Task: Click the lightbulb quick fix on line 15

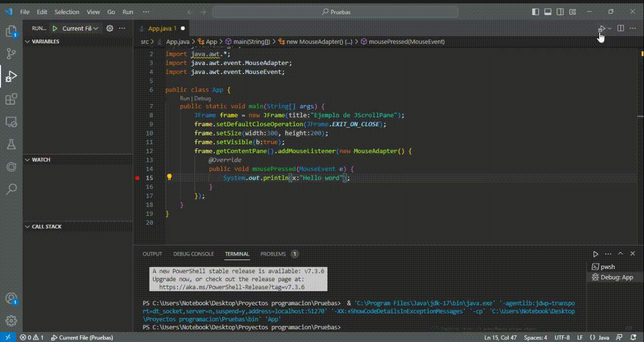Action: [x=170, y=178]
